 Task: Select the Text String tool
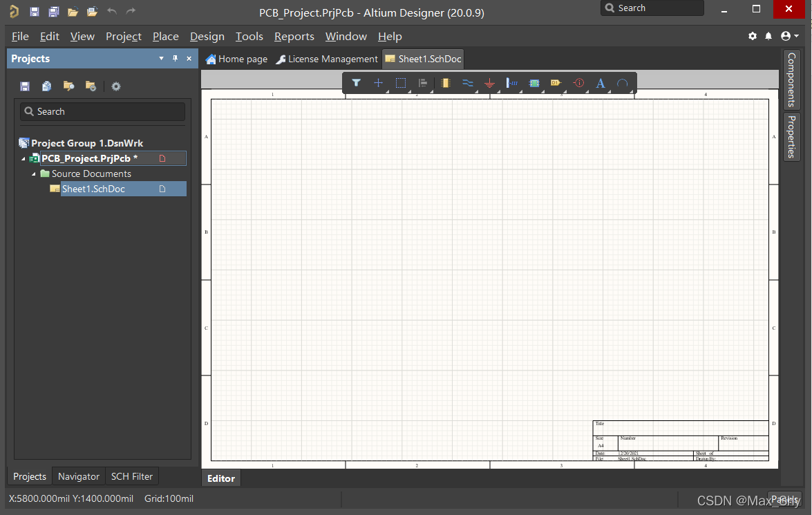[x=601, y=83]
